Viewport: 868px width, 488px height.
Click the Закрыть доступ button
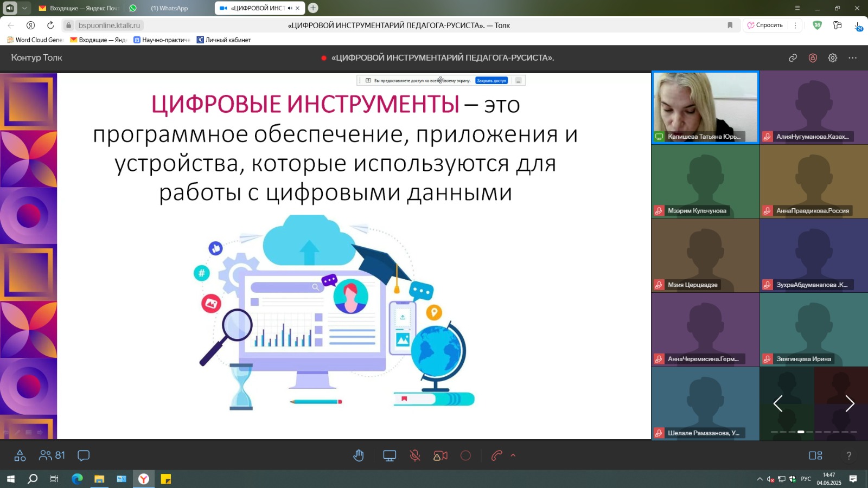tap(492, 81)
